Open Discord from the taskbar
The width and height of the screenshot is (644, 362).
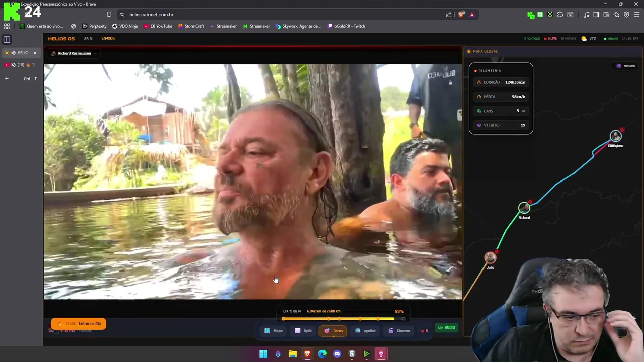(337, 354)
